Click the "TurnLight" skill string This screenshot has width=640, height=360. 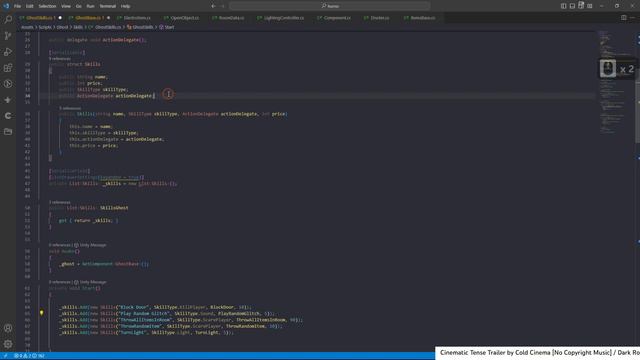132,333
